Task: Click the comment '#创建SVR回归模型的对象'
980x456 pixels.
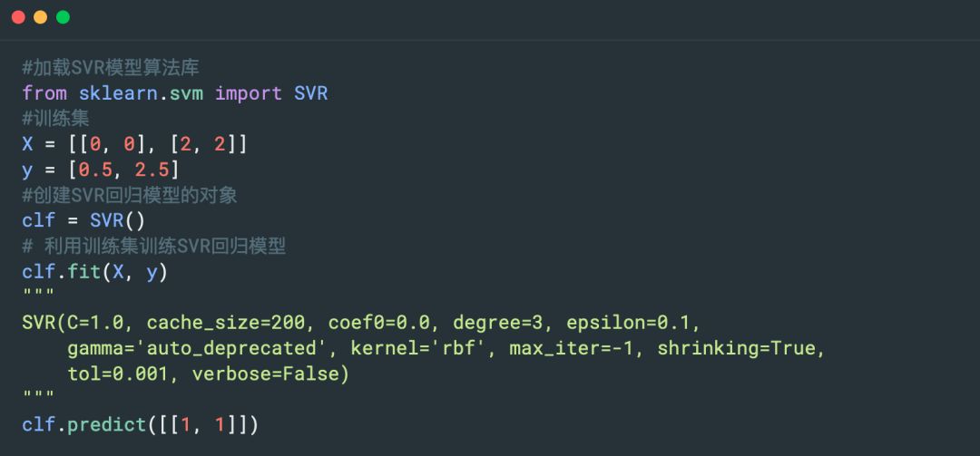Action: click(x=129, y=195)
